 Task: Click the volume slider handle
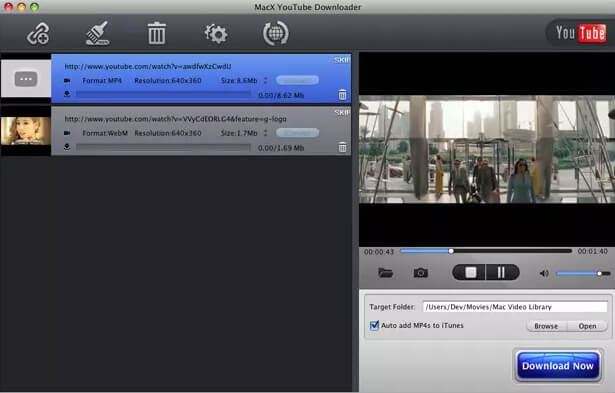click(x=599, y=273)
